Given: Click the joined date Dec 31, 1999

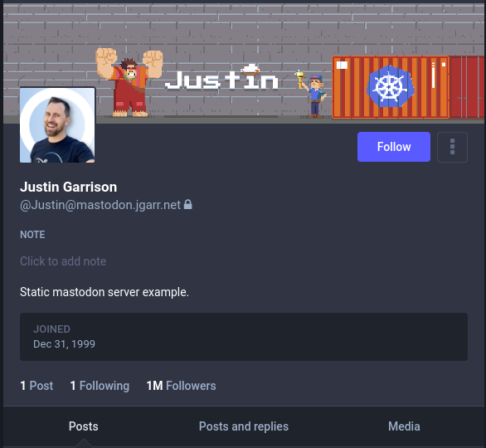Looking at the screenshot, I should coord(64,343).
